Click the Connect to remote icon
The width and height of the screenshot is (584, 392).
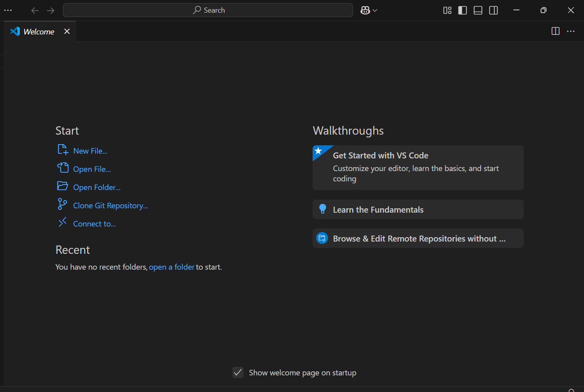click(x=62, y=223)
